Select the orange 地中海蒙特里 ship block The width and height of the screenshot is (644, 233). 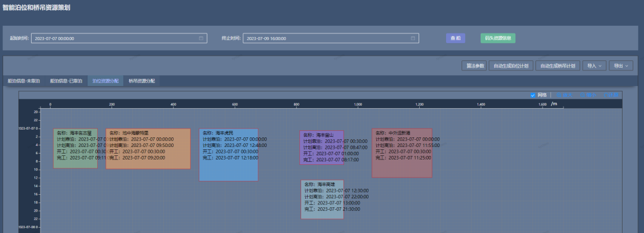[148, 149]
